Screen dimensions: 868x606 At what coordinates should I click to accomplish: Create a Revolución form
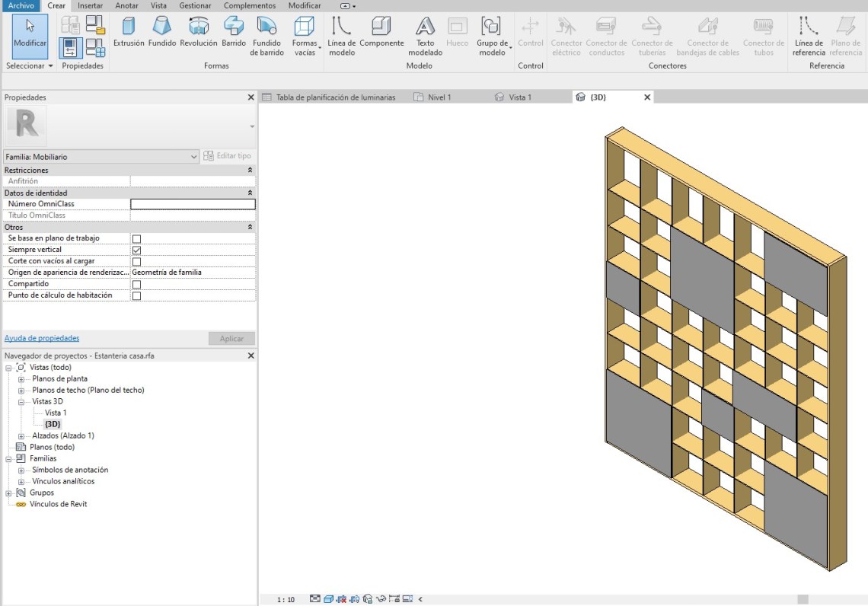tap(198, 32)
